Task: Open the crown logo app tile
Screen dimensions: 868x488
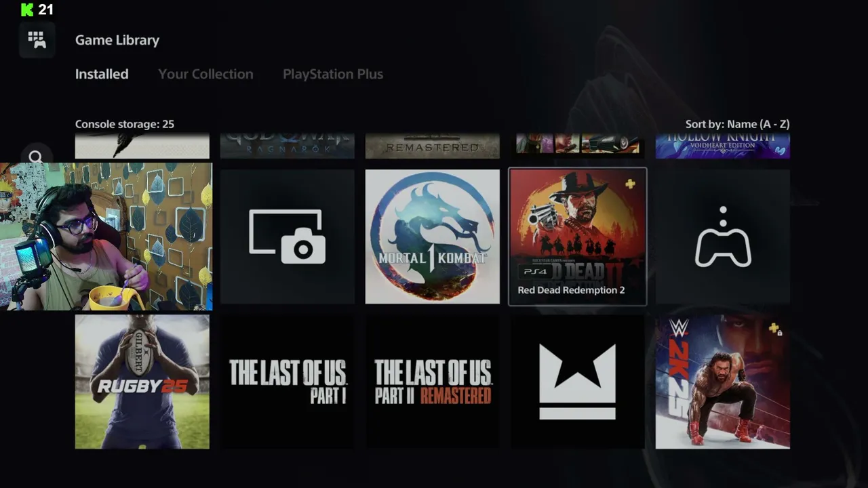Action: pos(578,382)
